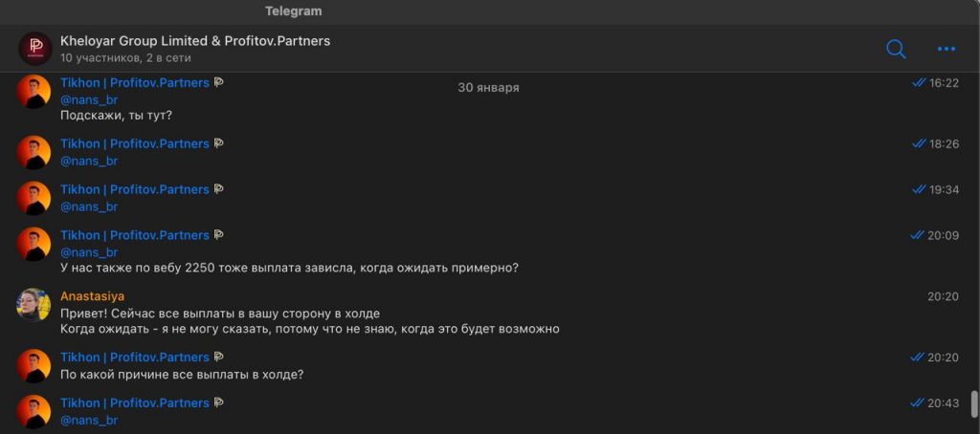The image size is (980, 434).
Task: Open search in this chat
Action: [896, 49]
